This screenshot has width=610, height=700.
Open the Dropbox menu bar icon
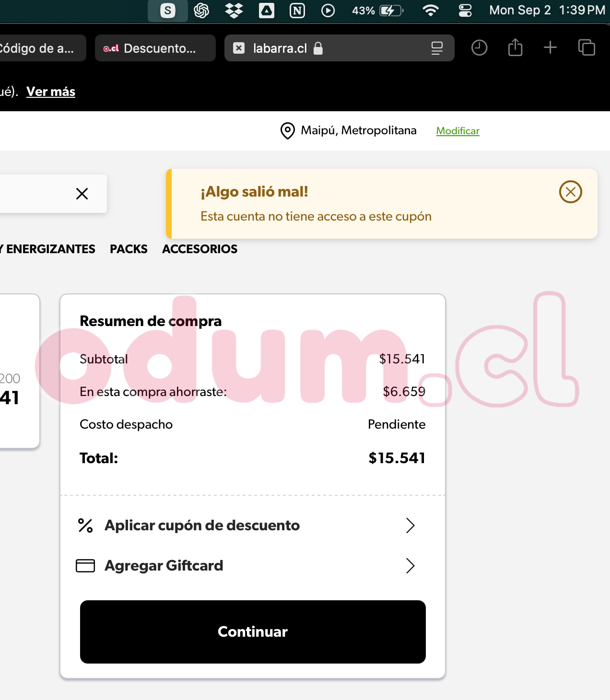point(234,11)
